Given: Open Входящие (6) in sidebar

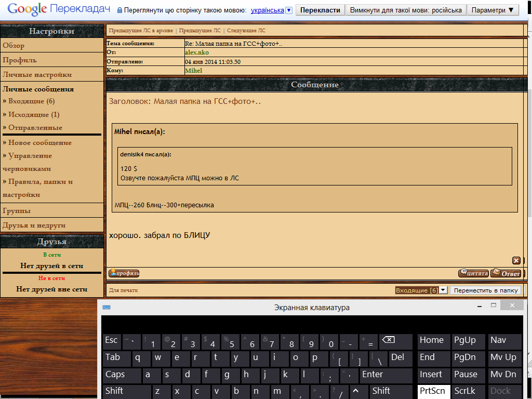Looking at the screenshot, I should click(x=31, y=101).
